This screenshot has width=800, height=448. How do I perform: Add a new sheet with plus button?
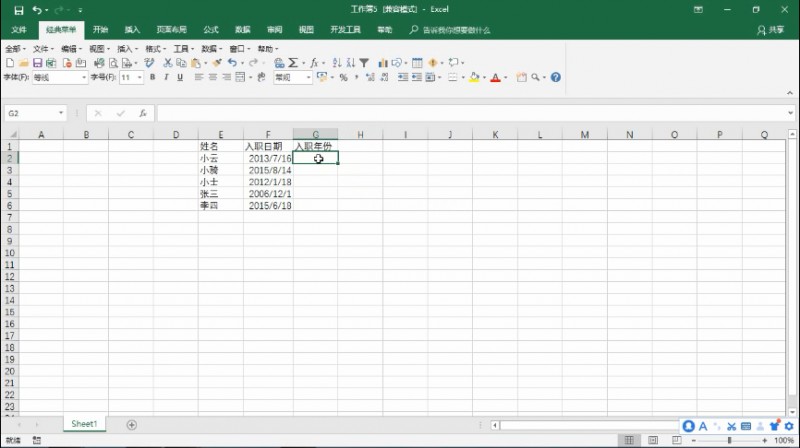pyautogui.click(x=132, y=425)
